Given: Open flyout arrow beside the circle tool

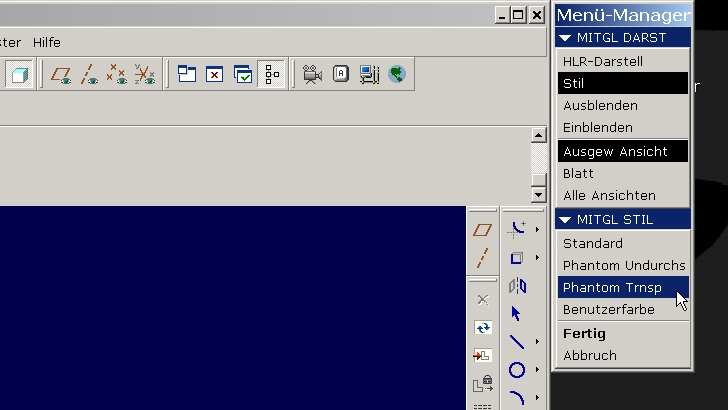Looking at the screenshot, I should pyautogui.click(x=537, y=370).
